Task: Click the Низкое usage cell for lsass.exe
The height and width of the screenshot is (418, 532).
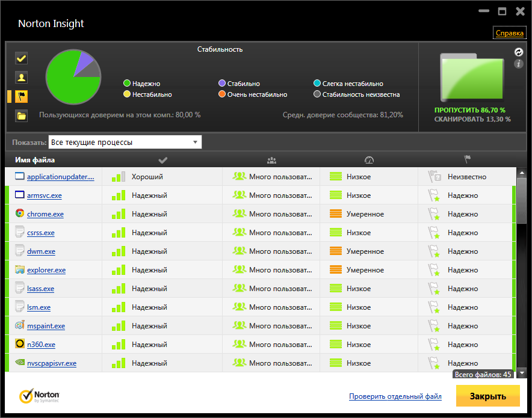Action: (359, 289)
